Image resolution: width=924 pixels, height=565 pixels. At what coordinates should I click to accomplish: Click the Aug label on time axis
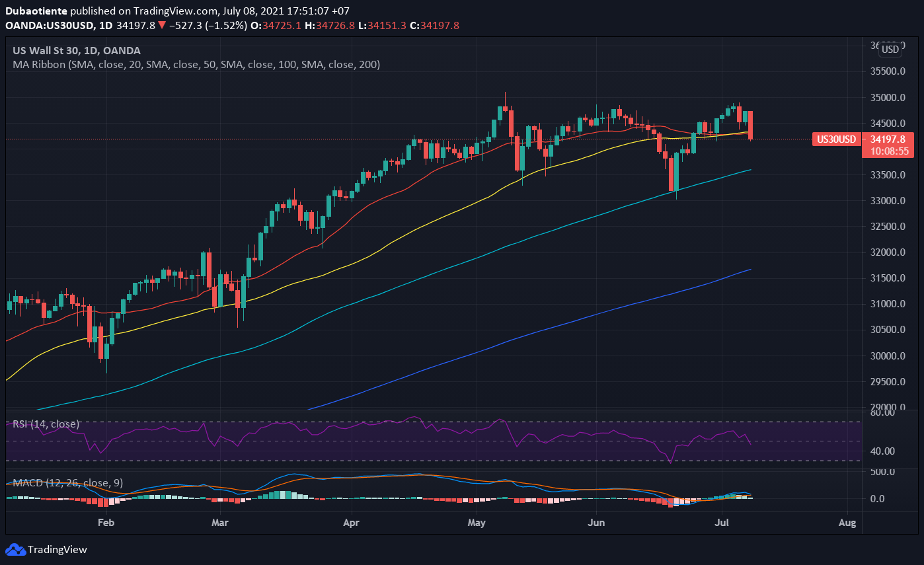tap(847, 523)
